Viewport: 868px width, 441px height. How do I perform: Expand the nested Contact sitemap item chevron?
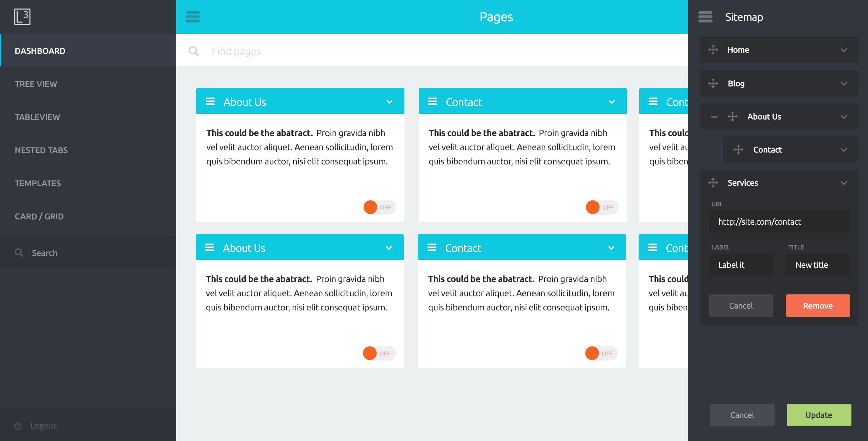(x=844, y=150)
